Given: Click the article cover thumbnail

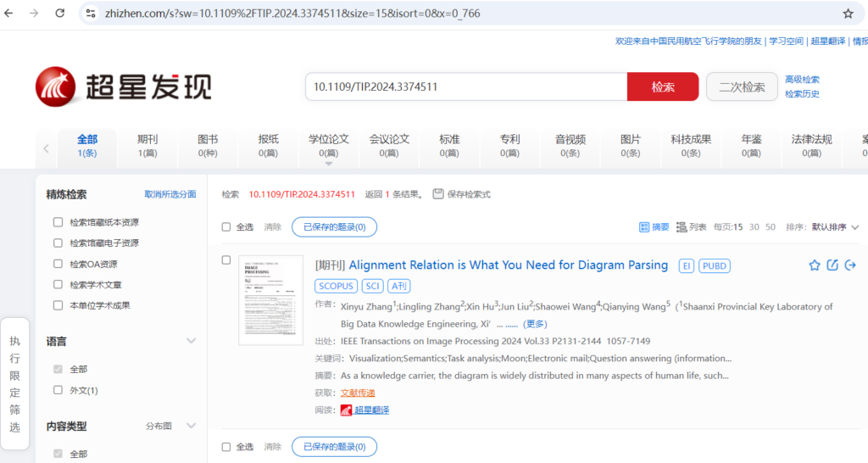Looking at the screenshot, I should (x=270, y=300).
